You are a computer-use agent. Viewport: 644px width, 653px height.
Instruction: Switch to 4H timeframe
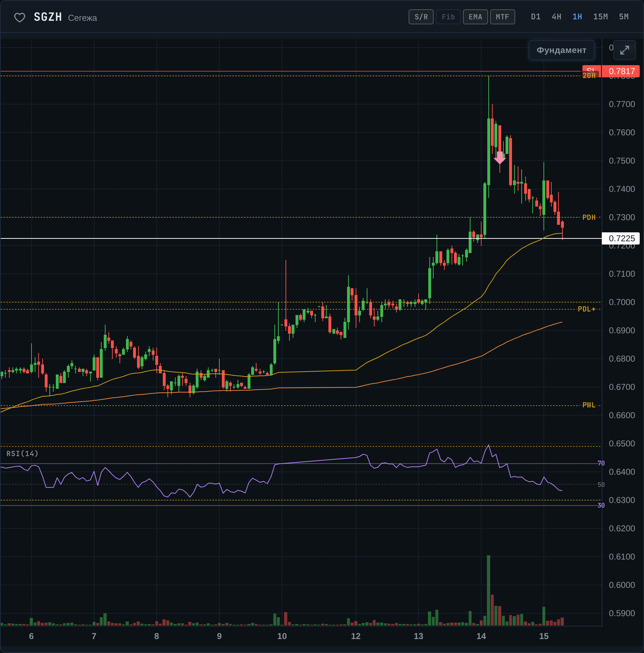pos(556,17)
